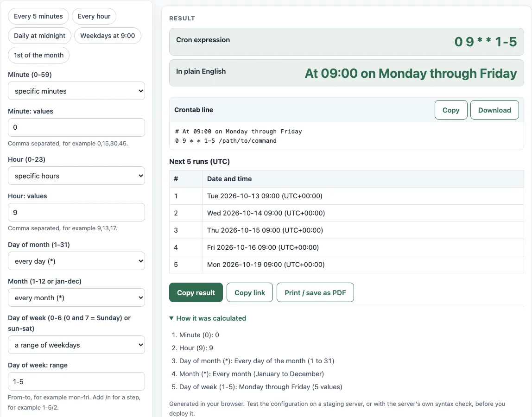Click the large "At 09:00 on Monday through Friday" description
This screenshot has width=532, height=417.
[x=411, y=73]
